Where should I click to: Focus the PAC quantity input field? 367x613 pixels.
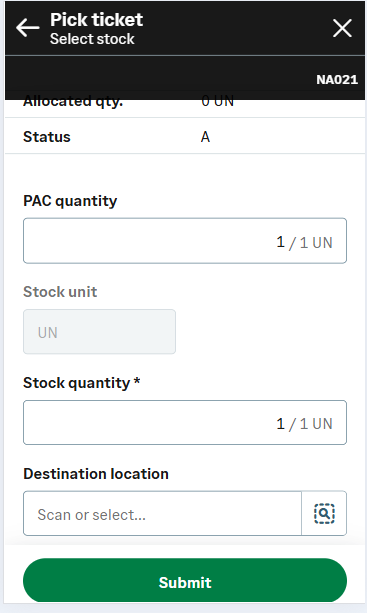click(x=185, y=241)
